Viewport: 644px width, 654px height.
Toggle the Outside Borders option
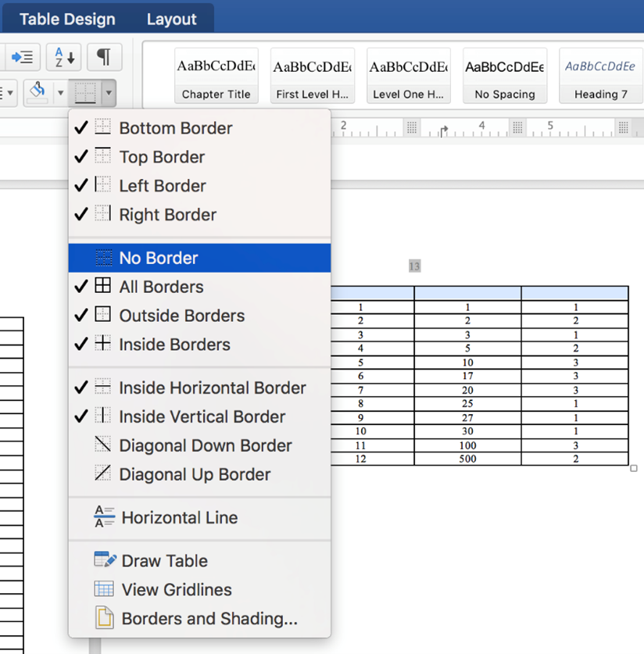click(x=199, y=316)
